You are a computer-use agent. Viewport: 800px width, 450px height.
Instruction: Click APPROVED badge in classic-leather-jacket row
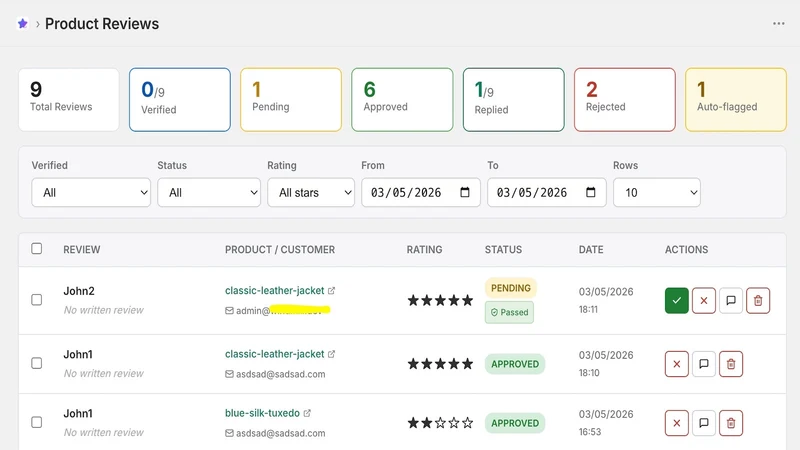coord(515,364)
